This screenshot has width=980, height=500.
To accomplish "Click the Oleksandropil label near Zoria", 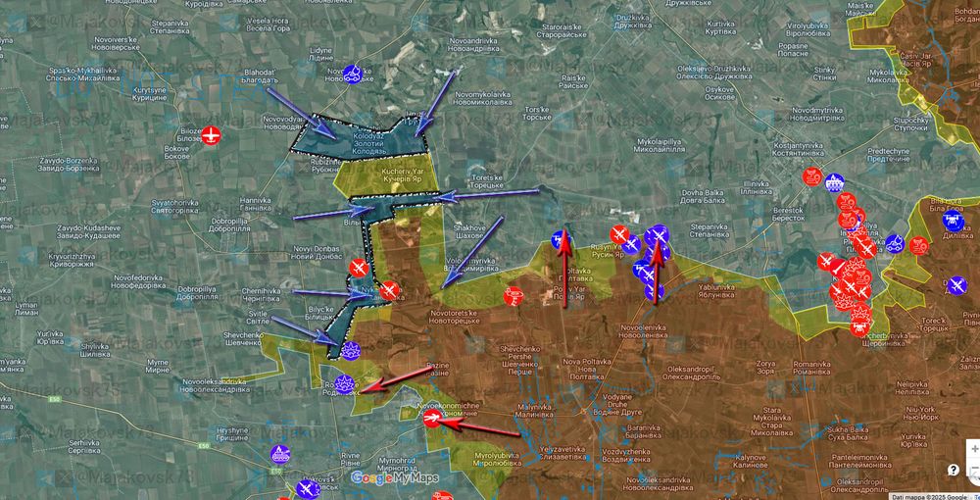I will click(693, 374).
